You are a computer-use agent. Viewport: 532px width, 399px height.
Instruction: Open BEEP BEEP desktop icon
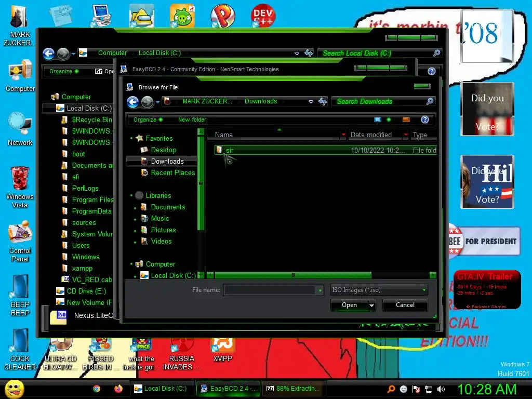pyautogui.click(x=20, y=295)
